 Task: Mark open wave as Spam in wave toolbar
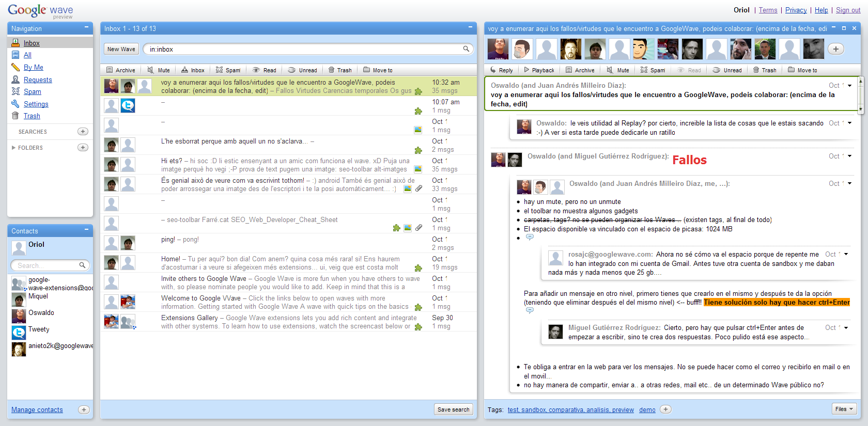pos(653,70)
